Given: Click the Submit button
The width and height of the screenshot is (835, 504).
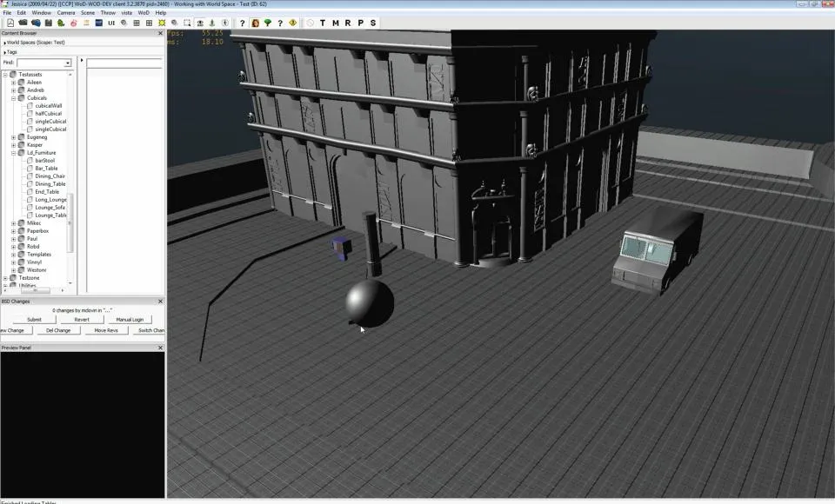Looking at the screenshot, I should [34, 319].
